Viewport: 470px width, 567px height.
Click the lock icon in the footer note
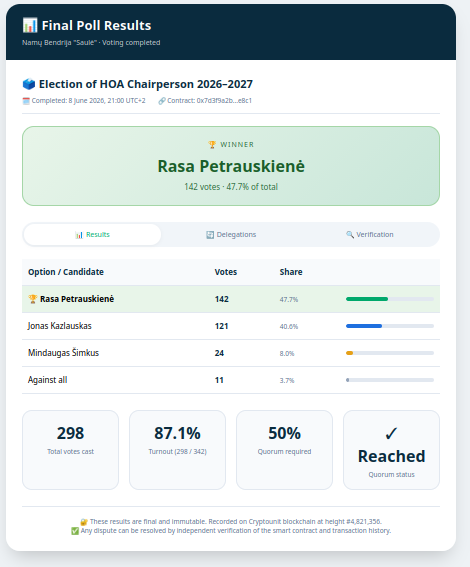84,522
